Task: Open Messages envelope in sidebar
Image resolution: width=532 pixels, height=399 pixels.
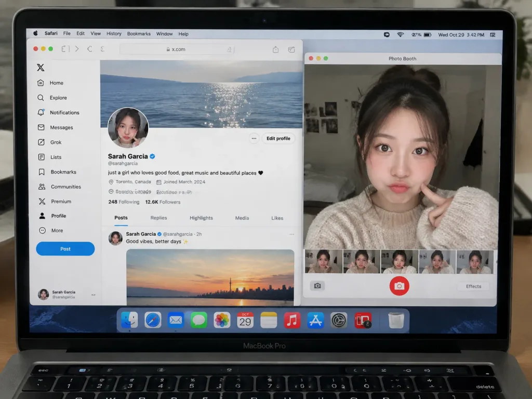Action: [55, 127]
